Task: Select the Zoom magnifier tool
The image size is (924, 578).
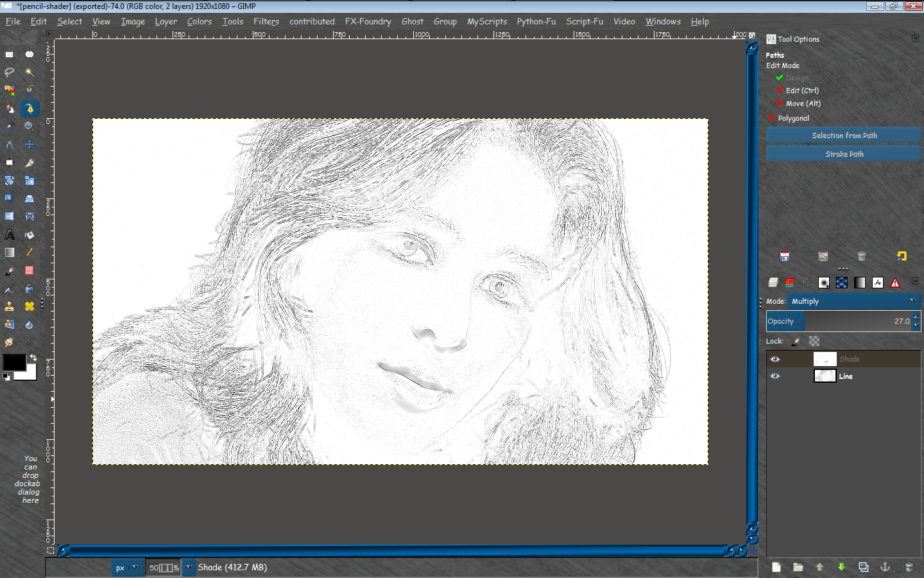Action: [x=30, y=127]
